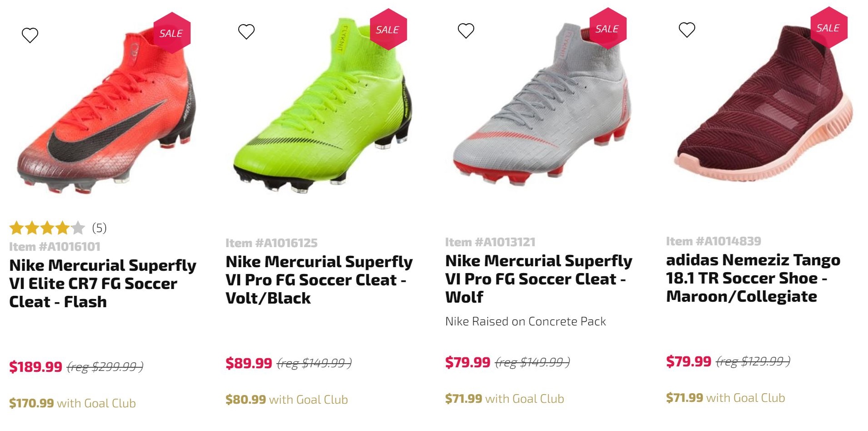This screenshot has width=868, height=431.
Task: Click $170.99 with Goal Club price
Action: (x=72, y=403)
